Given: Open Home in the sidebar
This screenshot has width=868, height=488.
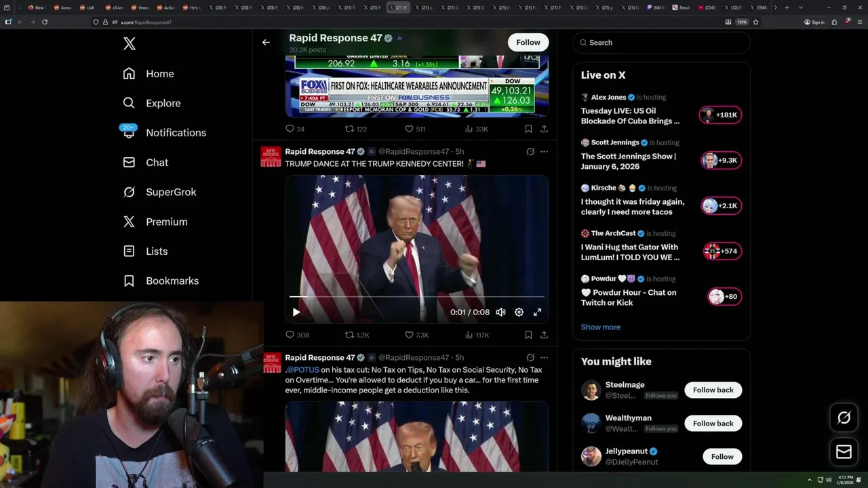Looking at the screenshot, I should pos(149,74).
